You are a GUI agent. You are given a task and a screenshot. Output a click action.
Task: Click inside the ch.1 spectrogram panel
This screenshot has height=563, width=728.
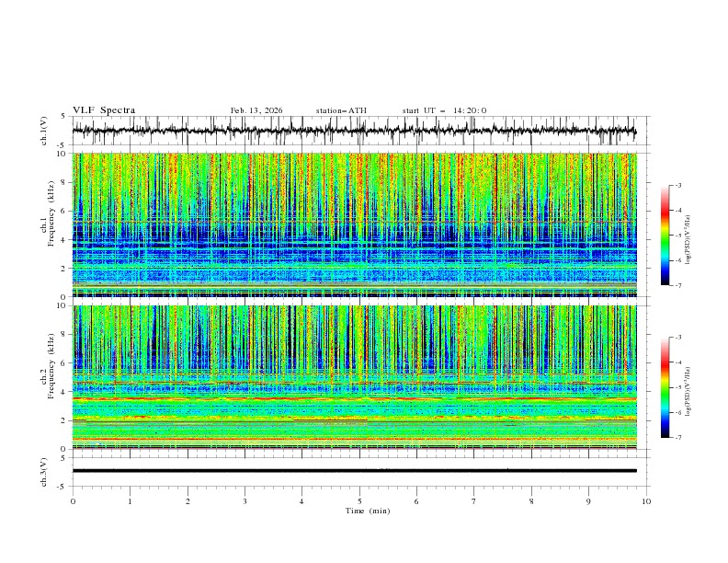tap(358, 224)
